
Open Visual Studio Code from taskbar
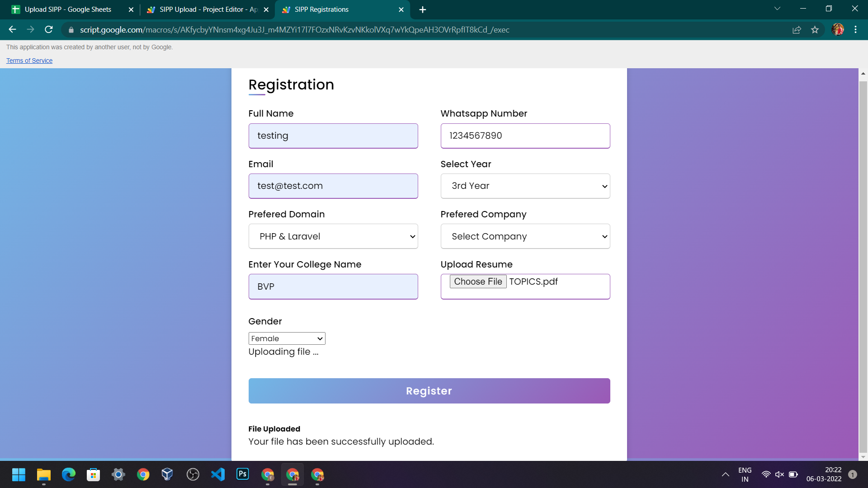point(218,474)
